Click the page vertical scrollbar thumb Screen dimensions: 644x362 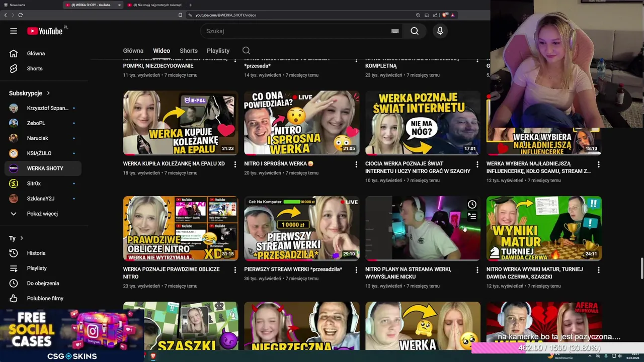pos(641,267)
